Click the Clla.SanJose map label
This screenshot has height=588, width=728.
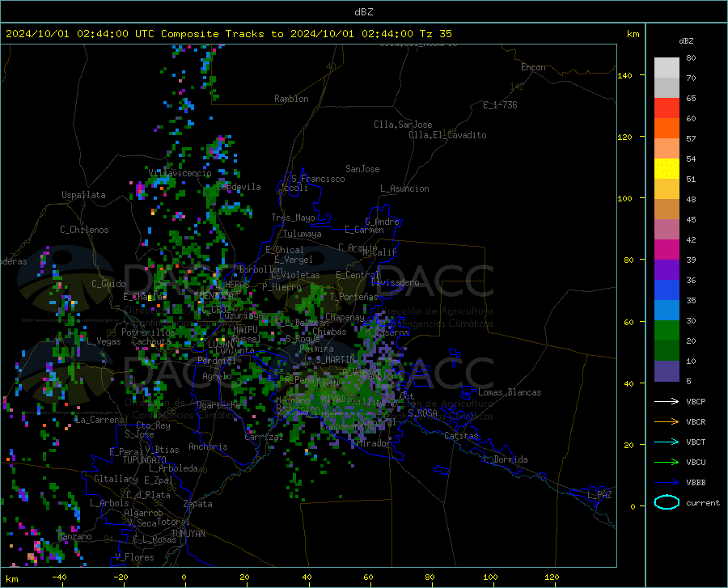point(403,125)
